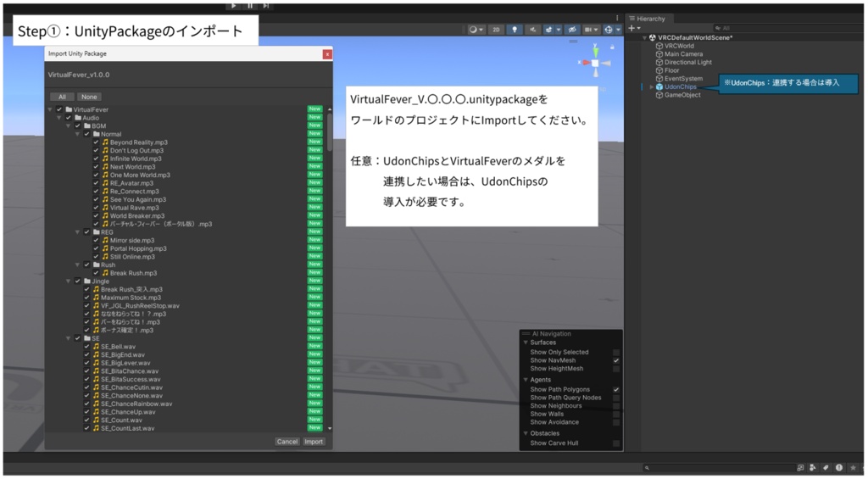Collapse the Surfaces section in AI Navigation
Screen dimensions: 868x479
pos(526,343)
